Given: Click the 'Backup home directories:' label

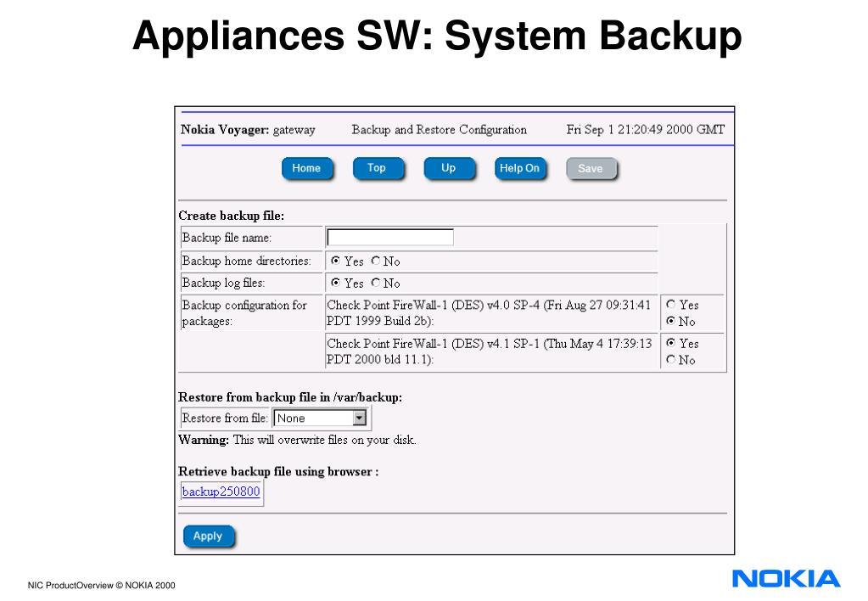Looking at the screenshot, I should [x=246, y=261].
